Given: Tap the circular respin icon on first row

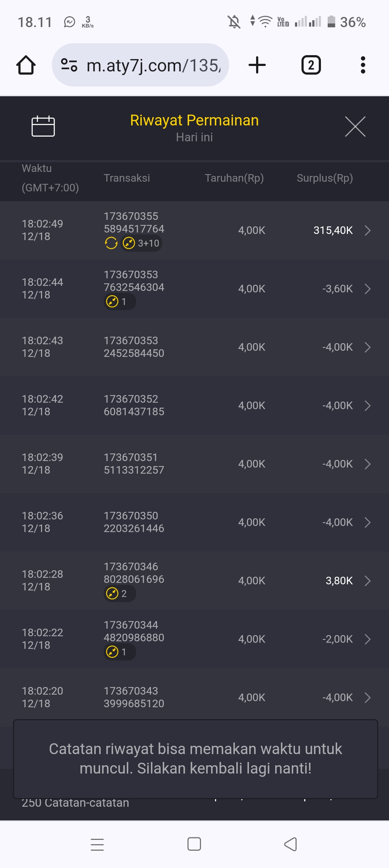Looking at the screenshot, I should tap(111, 243).
